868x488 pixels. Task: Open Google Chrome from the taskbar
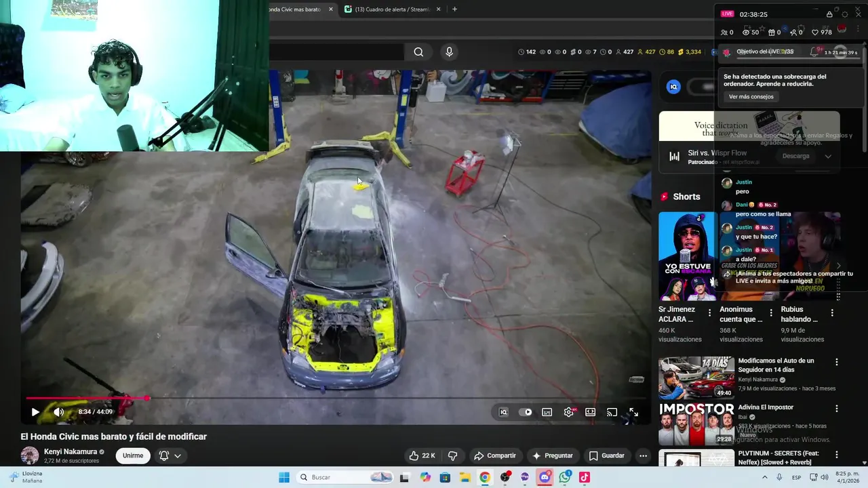pos(485,477)
